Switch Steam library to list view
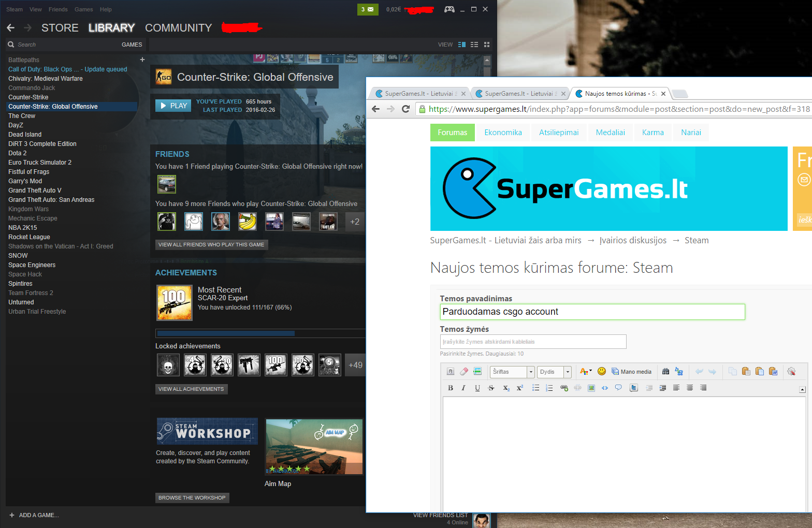 point(474,45)
